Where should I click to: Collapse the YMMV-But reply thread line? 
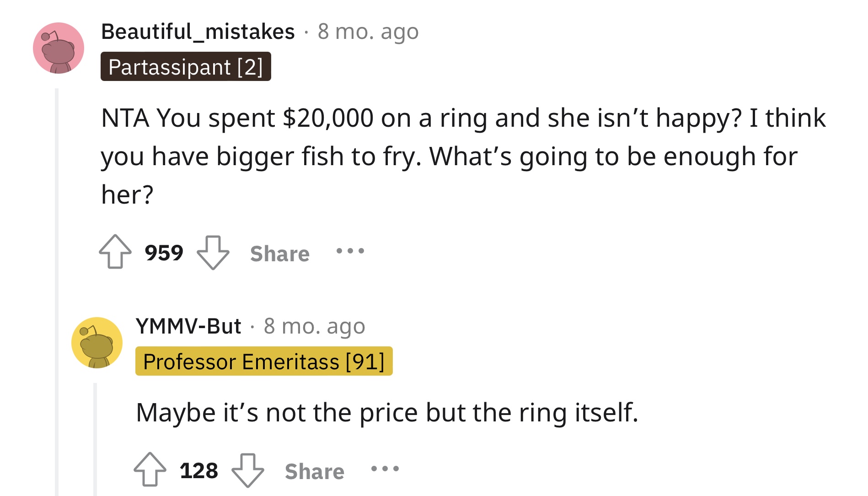click(x=95, y=439)
